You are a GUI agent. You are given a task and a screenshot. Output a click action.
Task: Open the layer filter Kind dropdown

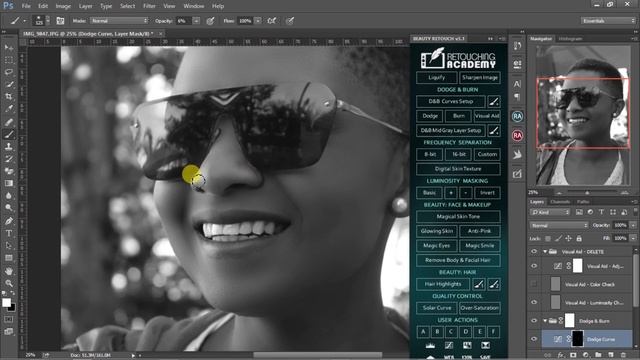(x=550, y=212)
